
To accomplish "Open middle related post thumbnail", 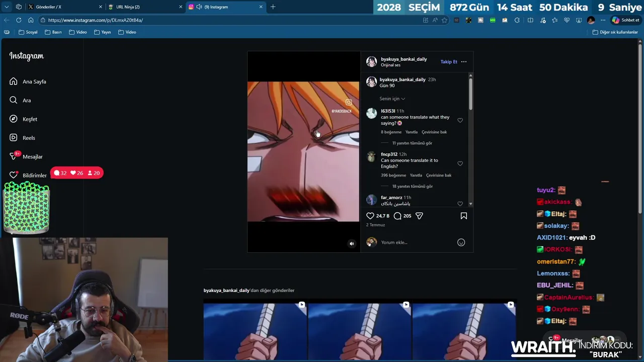I will pyautogui.click(x=360, y=331).
